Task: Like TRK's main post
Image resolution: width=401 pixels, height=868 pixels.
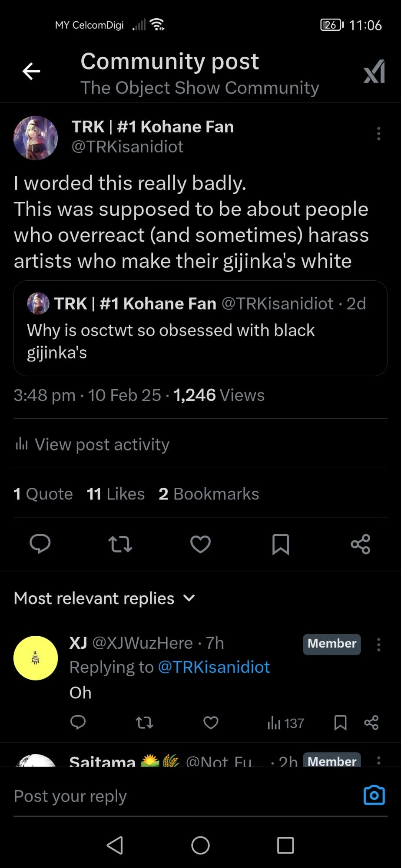Action: coord(200,545)
